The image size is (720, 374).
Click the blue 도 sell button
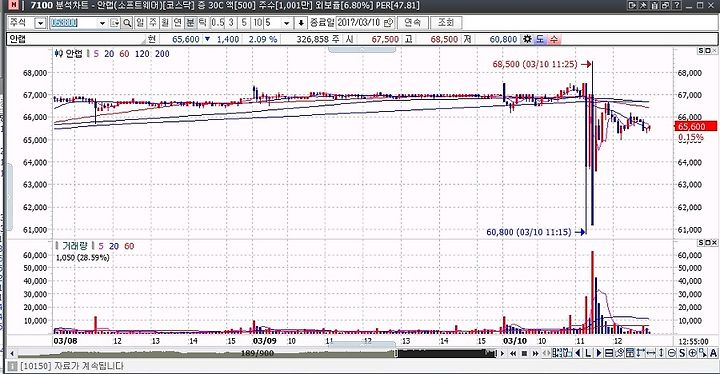pyautogui.click(x=540, y=39)
